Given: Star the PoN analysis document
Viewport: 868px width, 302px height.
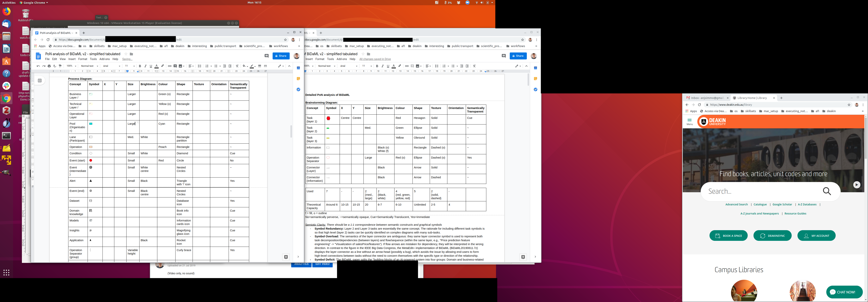Looking at the screenshot, I should 126,54.
